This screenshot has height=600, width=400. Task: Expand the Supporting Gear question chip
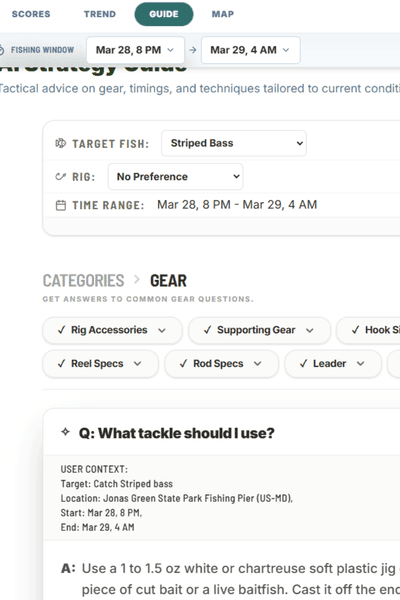pos(259,330)
